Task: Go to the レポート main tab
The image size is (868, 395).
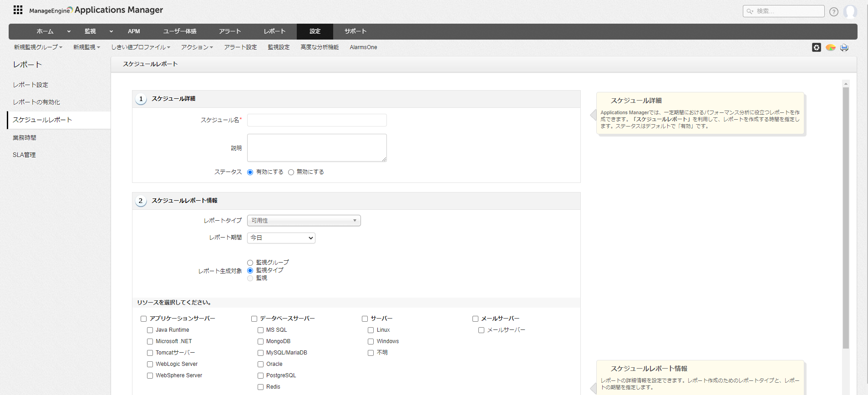Action: pos(274,31)
